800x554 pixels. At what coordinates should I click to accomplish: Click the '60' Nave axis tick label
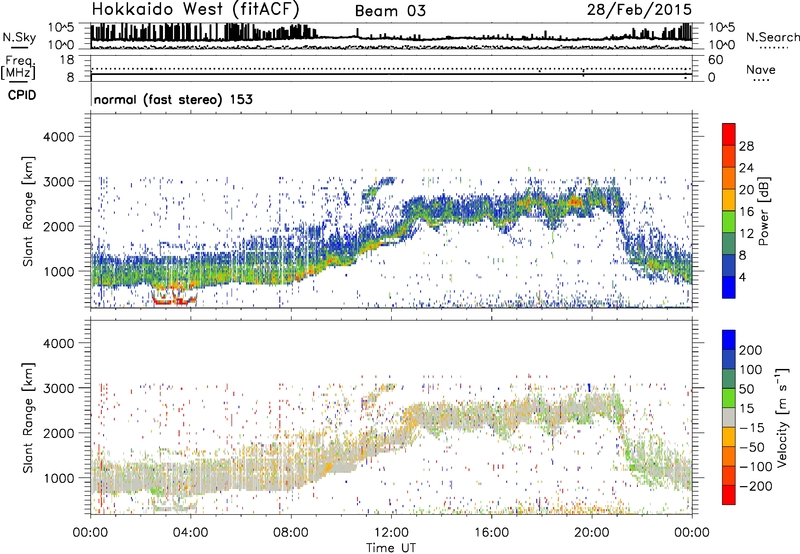point(715,60)
